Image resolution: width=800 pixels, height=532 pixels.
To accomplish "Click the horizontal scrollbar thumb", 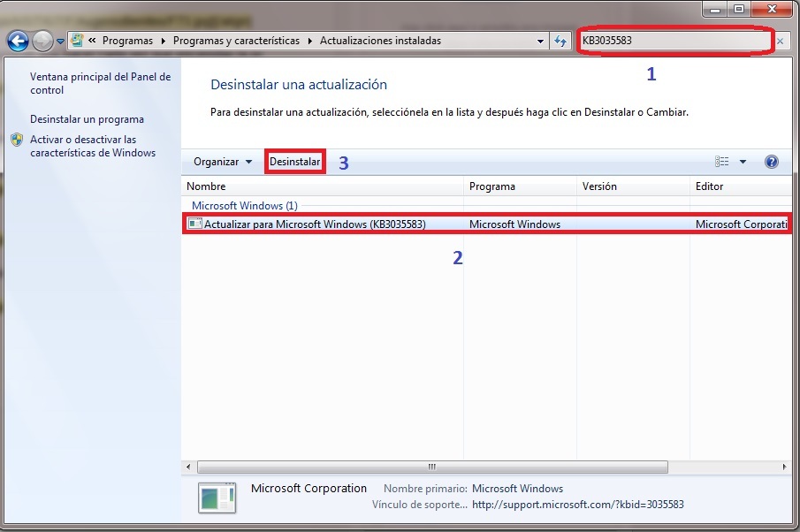I will [x=432, y=467].
